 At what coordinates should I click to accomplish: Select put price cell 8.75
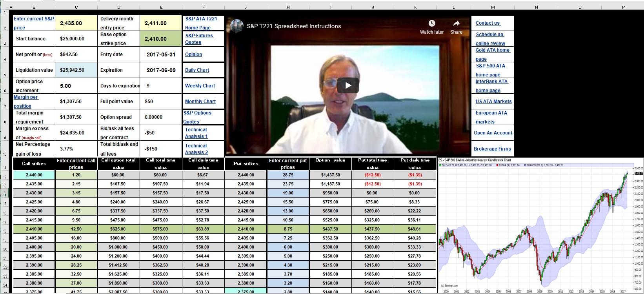click(x=288, y=229)
